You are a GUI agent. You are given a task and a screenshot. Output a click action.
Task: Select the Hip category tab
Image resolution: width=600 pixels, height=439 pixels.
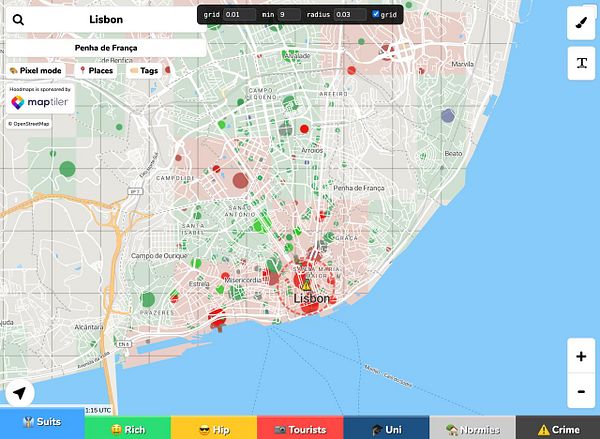tap(214, 429)
